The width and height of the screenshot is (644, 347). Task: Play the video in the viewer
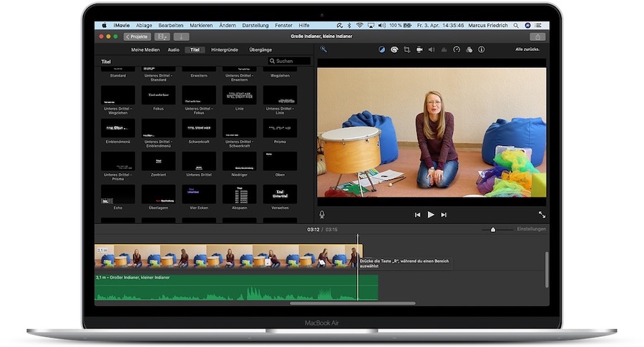(x=431, y=215)
